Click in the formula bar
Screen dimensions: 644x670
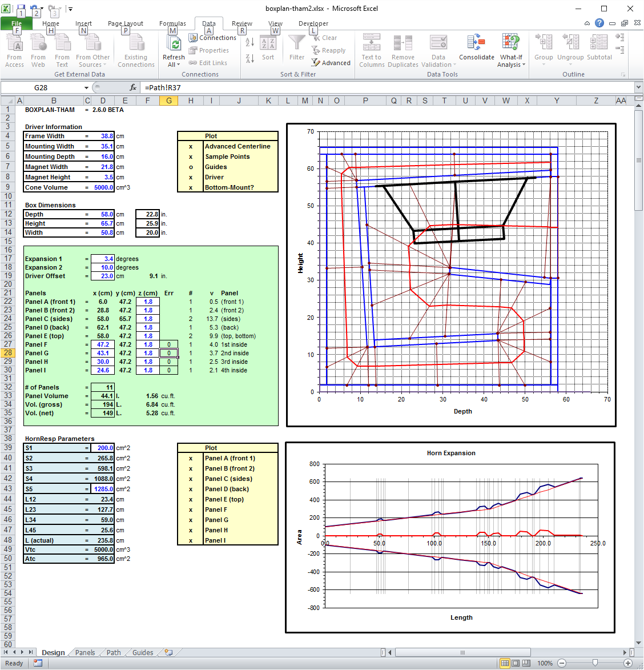387,87
